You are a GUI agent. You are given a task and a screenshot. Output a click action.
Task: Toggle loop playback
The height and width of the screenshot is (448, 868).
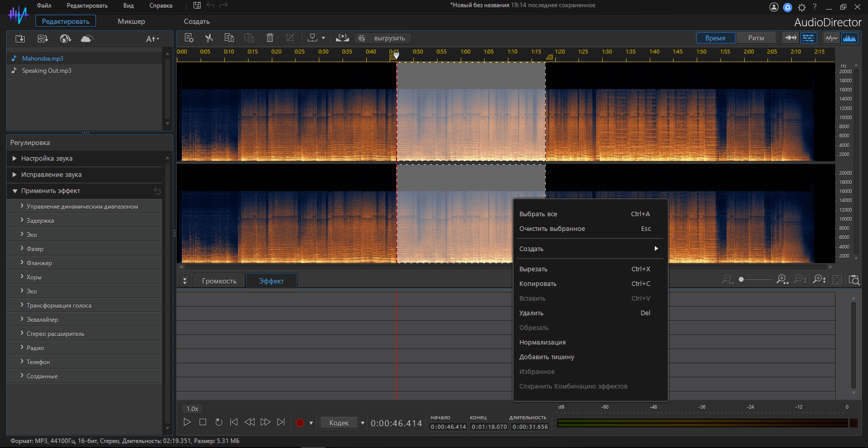(218, 422)
